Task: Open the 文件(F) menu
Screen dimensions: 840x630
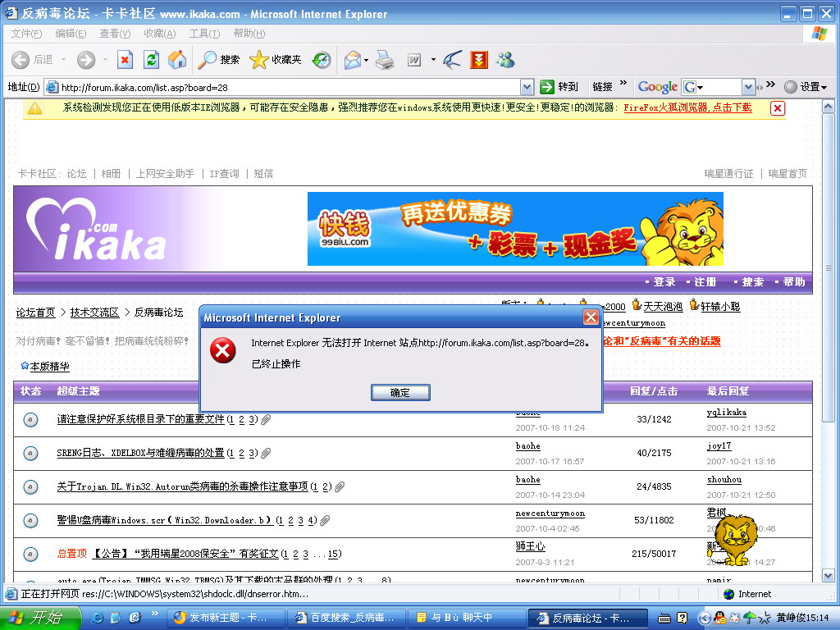Action: [x=26, y=33]
